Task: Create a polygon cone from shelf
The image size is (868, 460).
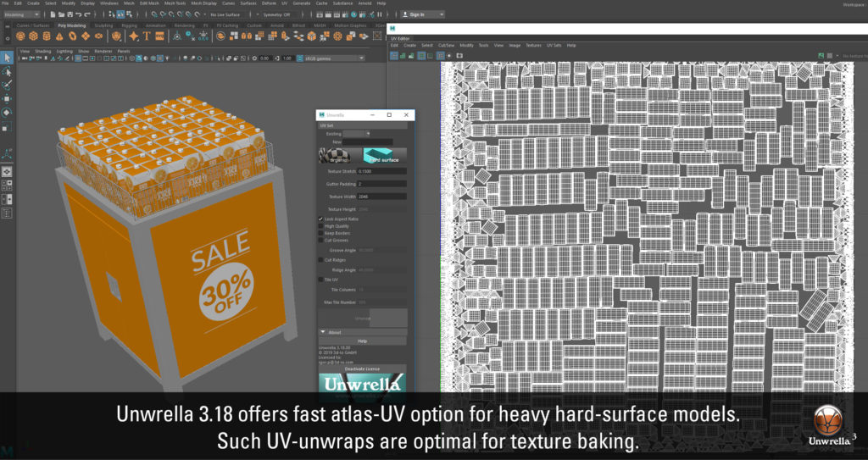Action: 59,36
